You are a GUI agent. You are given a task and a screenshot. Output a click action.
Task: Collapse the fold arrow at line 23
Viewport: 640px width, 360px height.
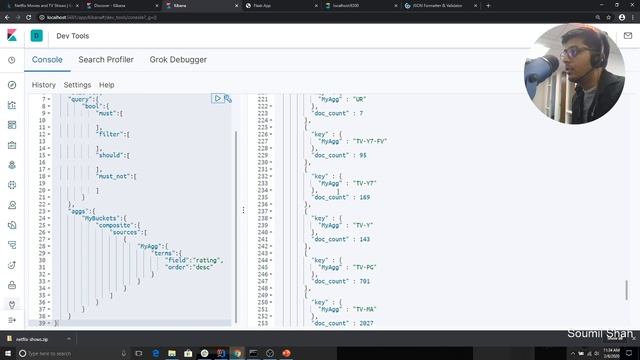[x=49, y=211]
